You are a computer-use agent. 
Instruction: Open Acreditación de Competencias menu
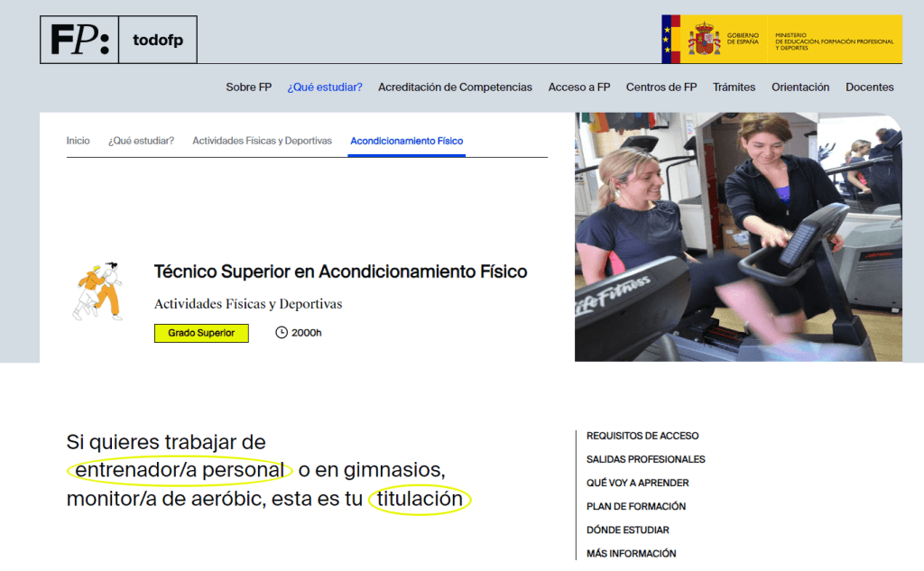pos(455,87)
